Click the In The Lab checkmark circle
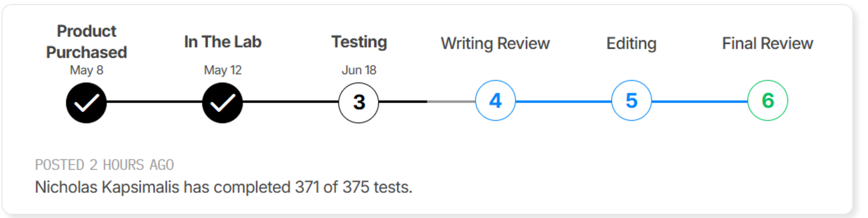Screen dimensions: 868x218 pos(222,103)
